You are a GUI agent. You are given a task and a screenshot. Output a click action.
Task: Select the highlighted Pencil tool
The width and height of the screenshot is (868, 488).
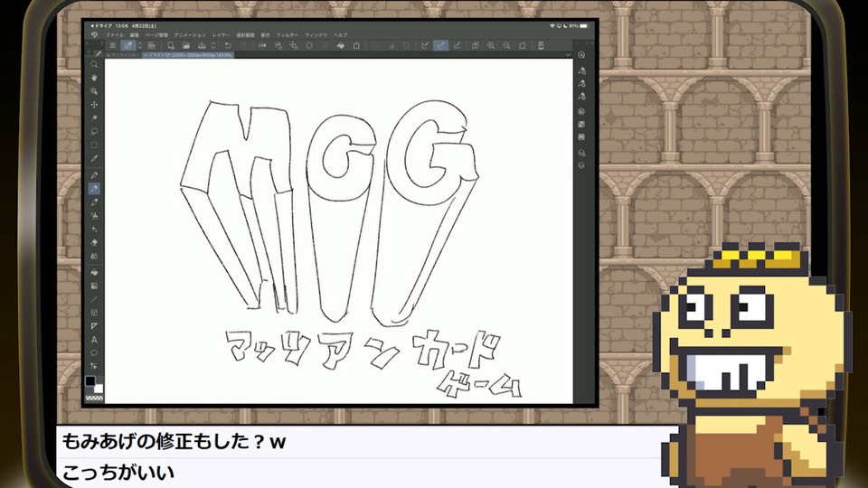coord(94,189)
